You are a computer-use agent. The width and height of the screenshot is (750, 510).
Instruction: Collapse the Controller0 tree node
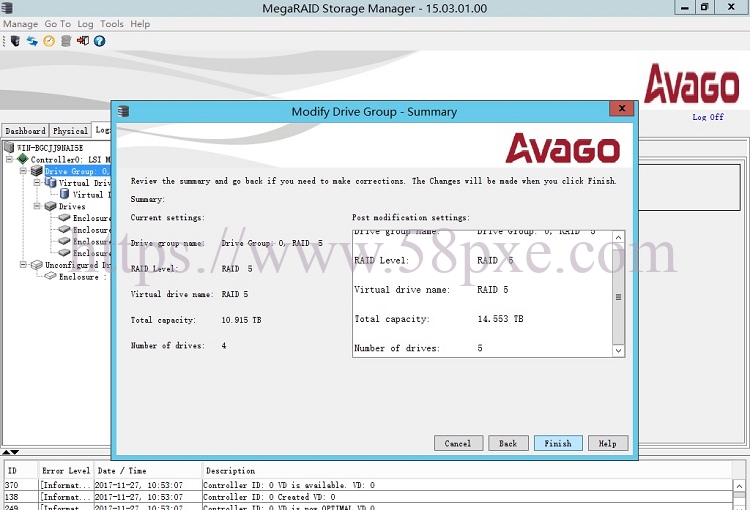point(9,159)
